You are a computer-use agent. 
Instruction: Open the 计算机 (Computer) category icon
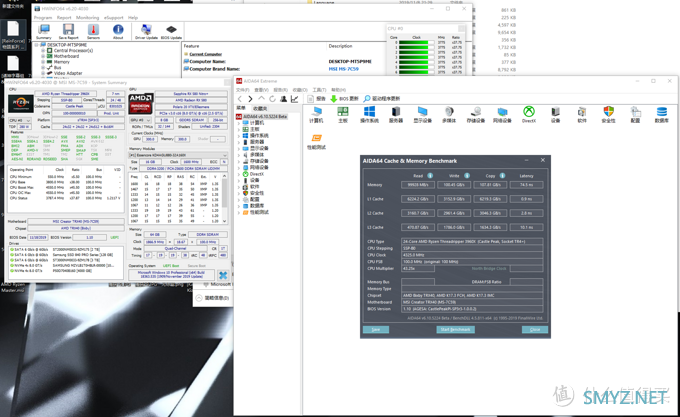tap(316, 114)
